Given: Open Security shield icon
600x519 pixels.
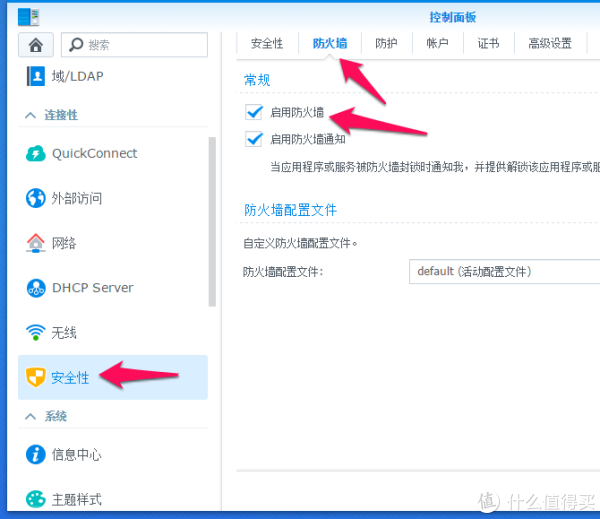Looking at the screenshot, I should [x=36, y=377].
